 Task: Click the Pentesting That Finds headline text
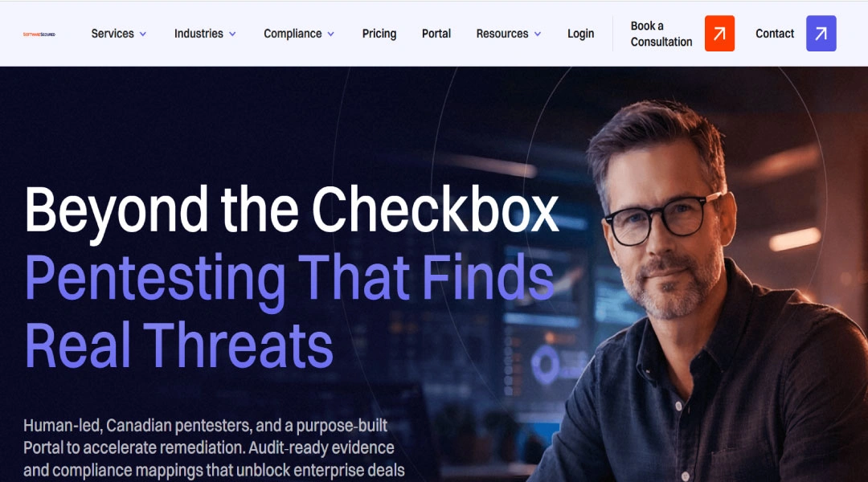click(x=289, y=280)
